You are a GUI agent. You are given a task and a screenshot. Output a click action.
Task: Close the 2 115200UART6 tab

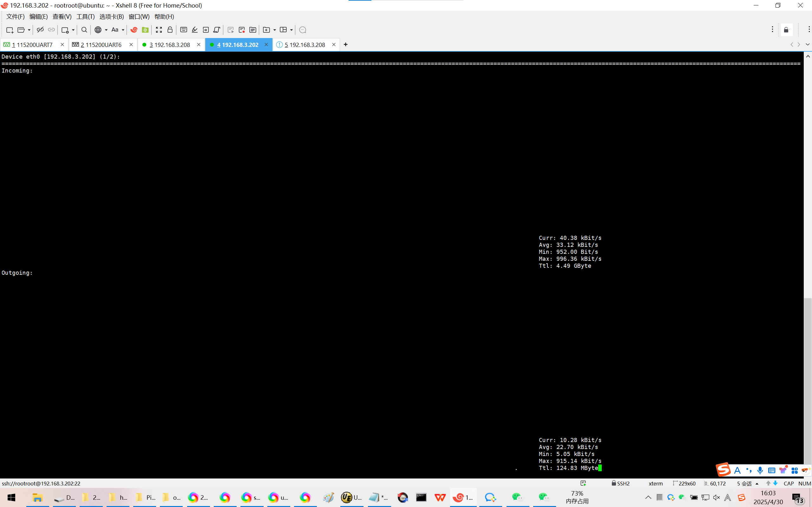click(131, 45)
